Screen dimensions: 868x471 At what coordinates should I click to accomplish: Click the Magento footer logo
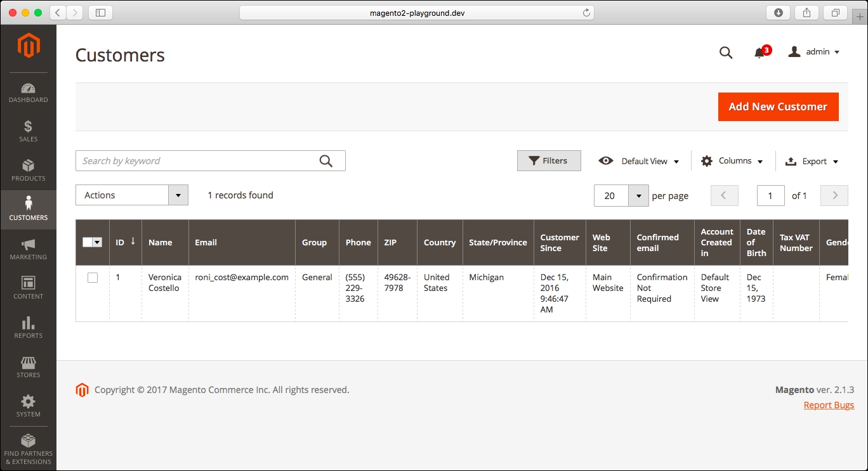(82, 390)
